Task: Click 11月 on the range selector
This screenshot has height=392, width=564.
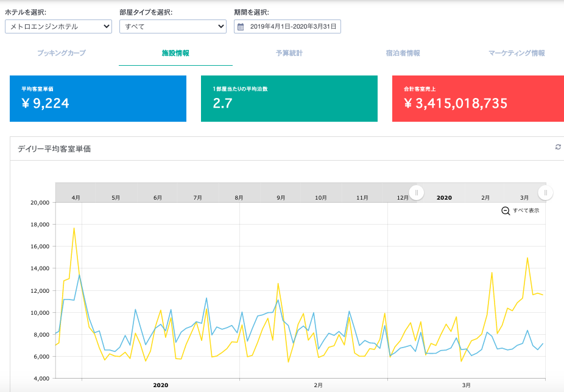Action: click(x=362, y=198)
